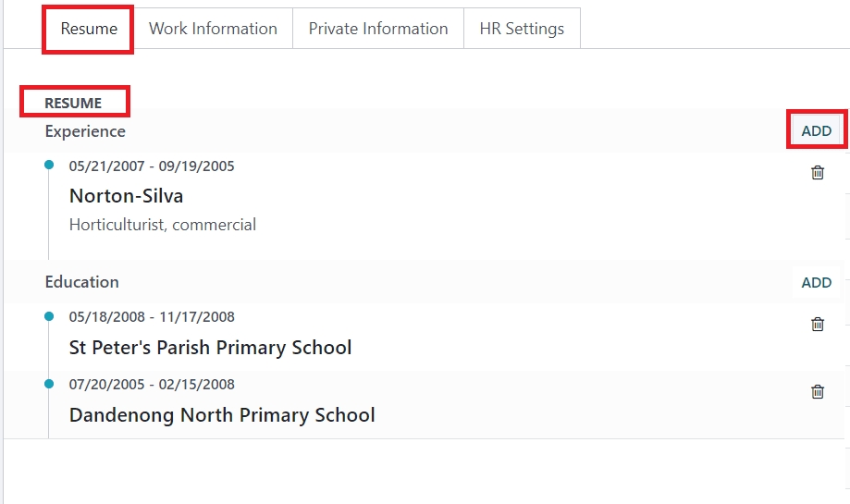Image resolution: width=850 pixels, height=504 pixels.
Task: Delete Dandenong North Primary School entry
Action: click(x=818, y=391)
